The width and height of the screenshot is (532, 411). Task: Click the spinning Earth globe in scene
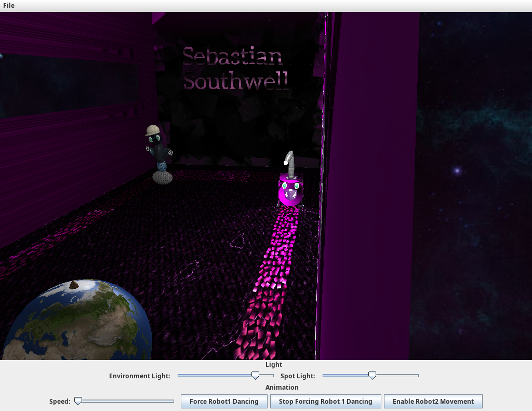click(77, 320)
